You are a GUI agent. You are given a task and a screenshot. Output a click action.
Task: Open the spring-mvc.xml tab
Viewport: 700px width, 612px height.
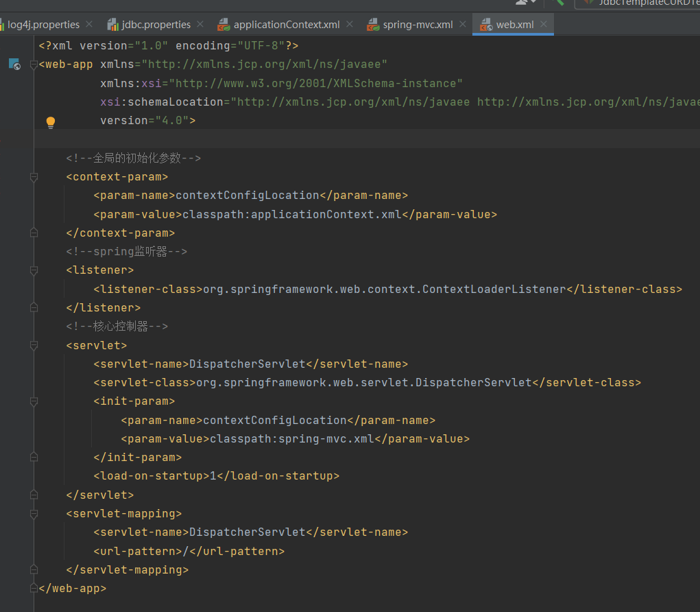418,25
